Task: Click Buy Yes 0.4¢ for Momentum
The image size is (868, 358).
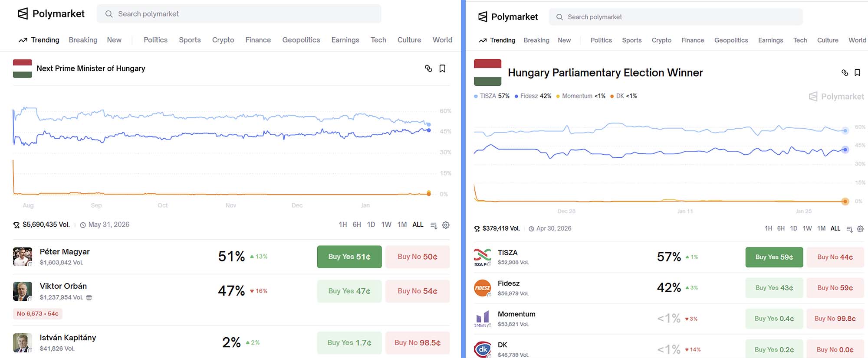Action: [774, 319]
